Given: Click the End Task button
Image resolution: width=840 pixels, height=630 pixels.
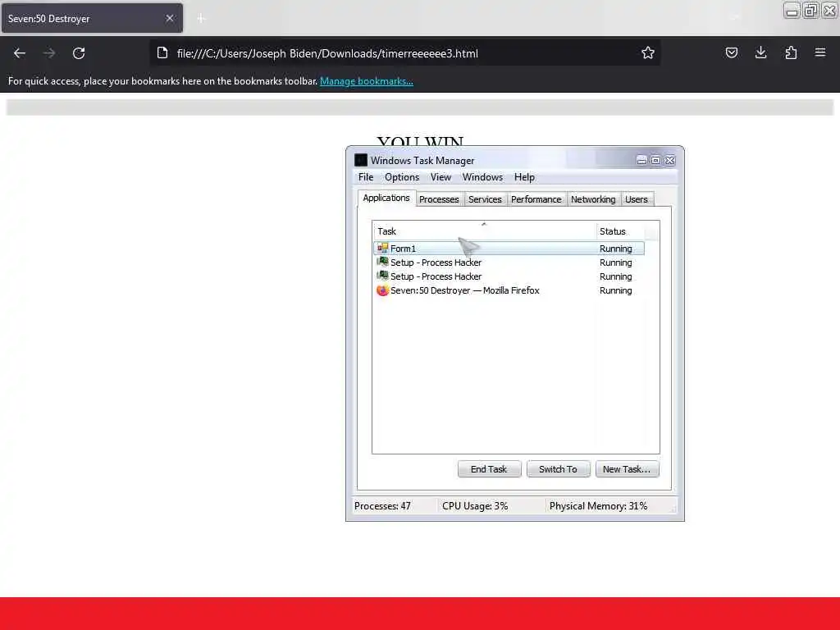Looking at the screenshot, I should [489, 469].
